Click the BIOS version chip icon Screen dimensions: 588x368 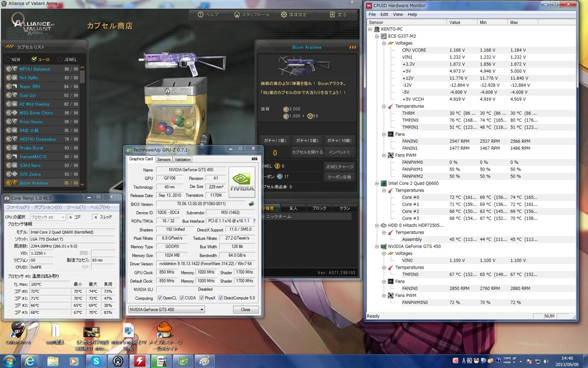tap(251, 204)
